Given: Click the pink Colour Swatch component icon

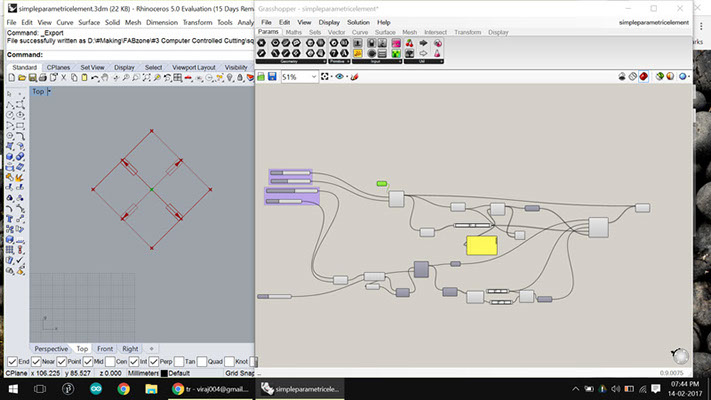Looking at the screenshot, I should click(396, 43).
